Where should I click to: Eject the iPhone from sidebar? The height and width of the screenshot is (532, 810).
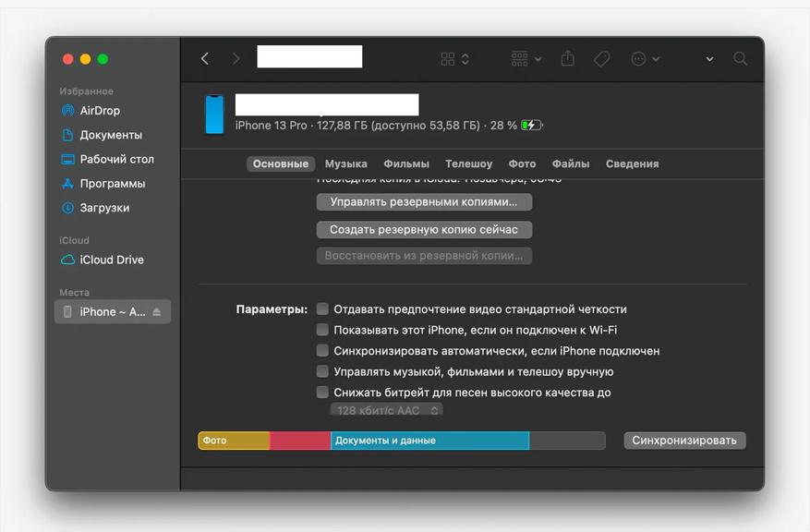156,312
